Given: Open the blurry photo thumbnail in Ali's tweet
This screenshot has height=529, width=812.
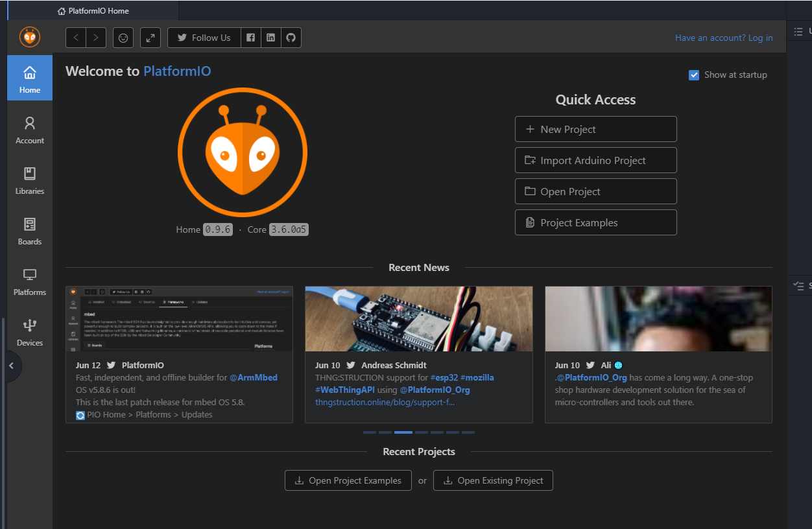Looking at the screenshot, I should [x=658, y=319].
